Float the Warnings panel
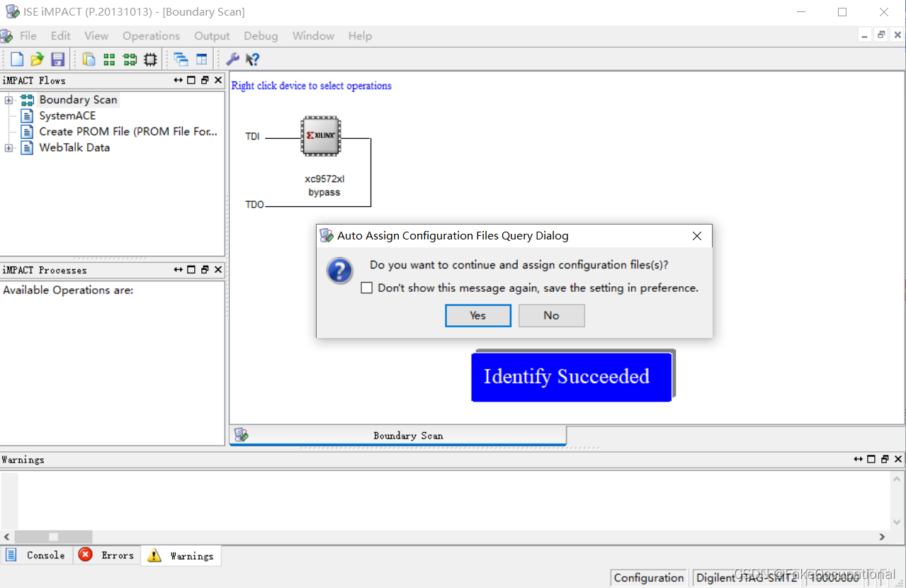The width and height of the screenshot is (906, 588). [885, 459]
